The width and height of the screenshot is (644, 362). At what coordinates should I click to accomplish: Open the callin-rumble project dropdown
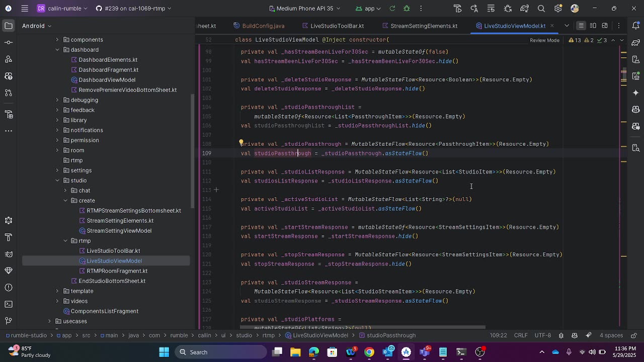62,9
